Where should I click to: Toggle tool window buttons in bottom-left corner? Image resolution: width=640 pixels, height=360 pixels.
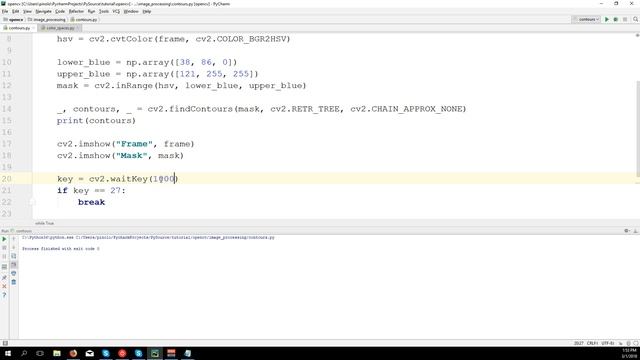5,343
